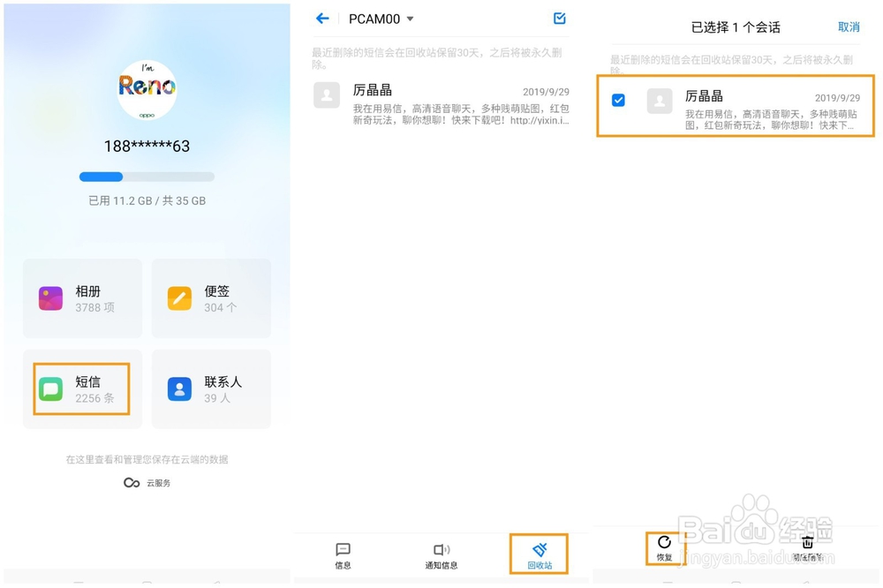
Task: Open the 云服务 (Cloud service) icon
Action: (x=147, y=483)
